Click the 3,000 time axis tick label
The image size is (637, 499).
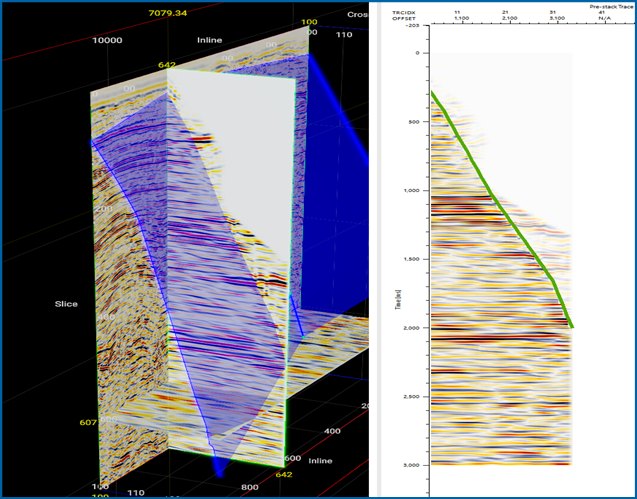point(412,465)
